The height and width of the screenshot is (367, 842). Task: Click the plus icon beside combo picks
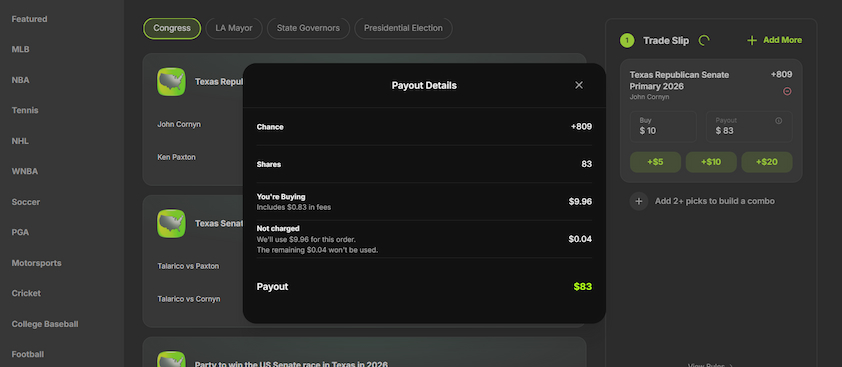coord(638,201)
